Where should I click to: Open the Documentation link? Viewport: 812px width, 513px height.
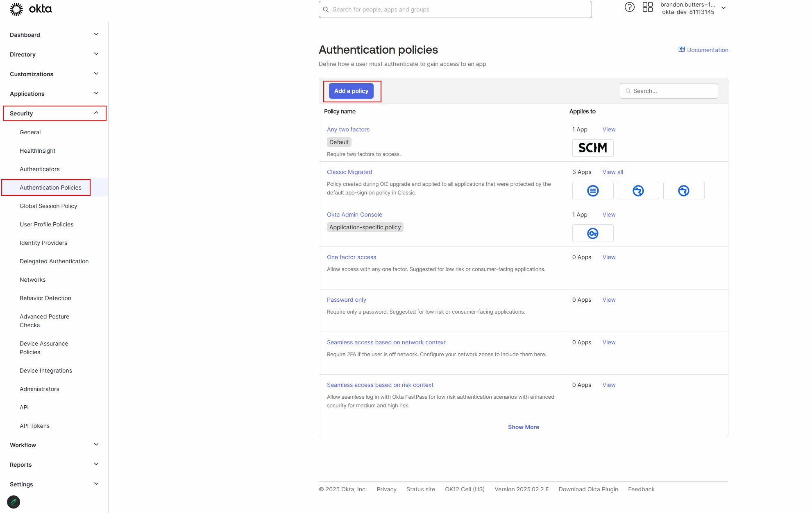point(708,50)
